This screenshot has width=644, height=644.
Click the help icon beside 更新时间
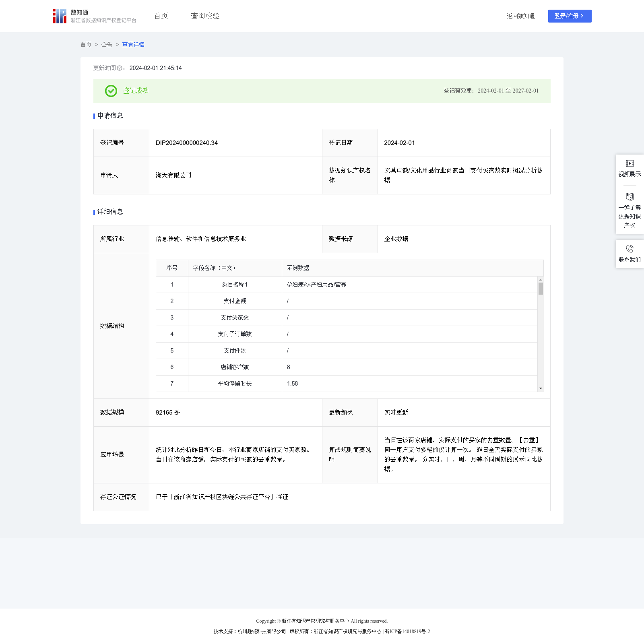coord(120,68)
